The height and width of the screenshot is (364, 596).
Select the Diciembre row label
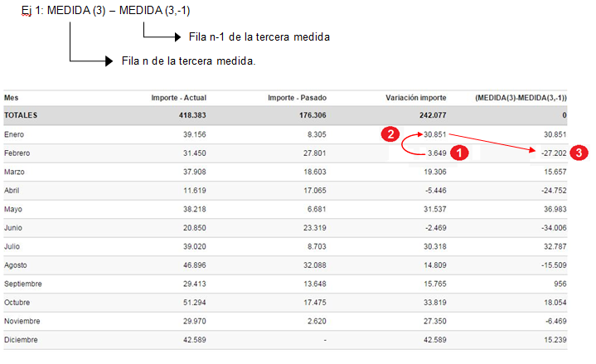(21, 339)
